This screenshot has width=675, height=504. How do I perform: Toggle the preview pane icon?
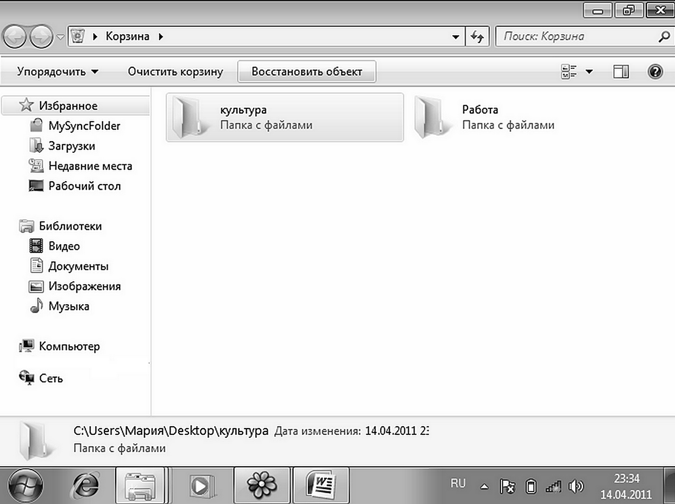[x=621, y=72]
